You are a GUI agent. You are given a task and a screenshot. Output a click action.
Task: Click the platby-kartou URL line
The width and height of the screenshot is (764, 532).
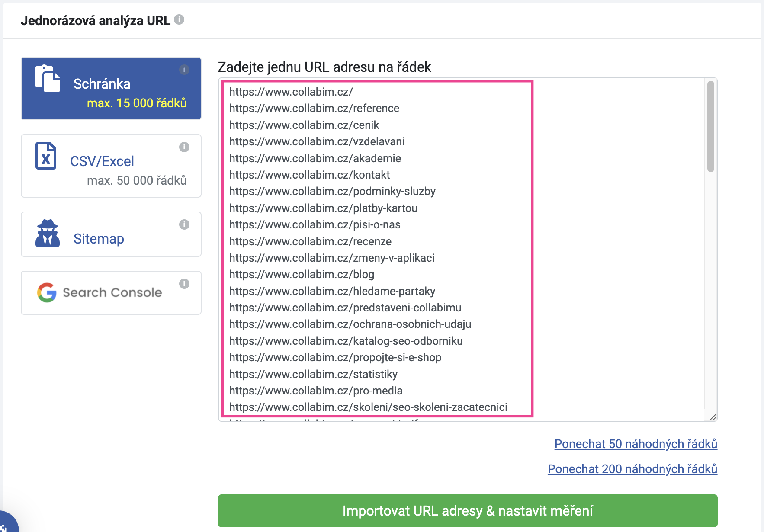coord(323,208)
